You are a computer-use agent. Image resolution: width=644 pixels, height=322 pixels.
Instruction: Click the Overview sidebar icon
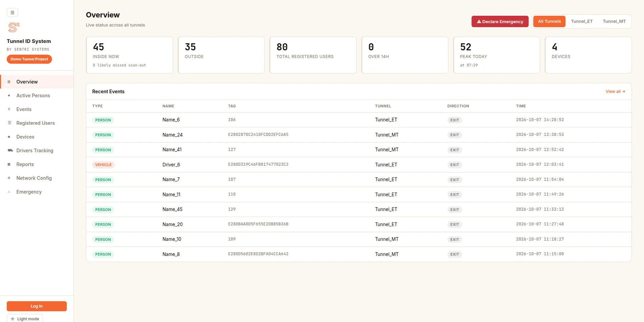tap(9, 82)
